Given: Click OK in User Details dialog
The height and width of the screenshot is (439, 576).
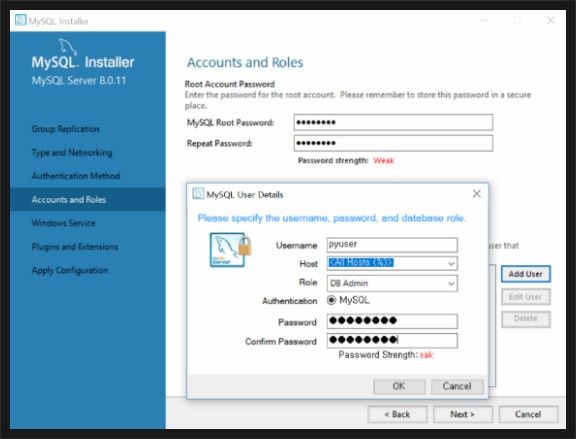Looking at the screenshot, I should coord(399,386).
